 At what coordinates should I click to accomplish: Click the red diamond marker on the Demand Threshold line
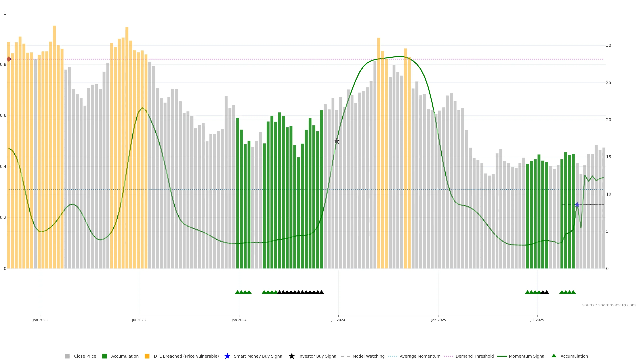9,59
